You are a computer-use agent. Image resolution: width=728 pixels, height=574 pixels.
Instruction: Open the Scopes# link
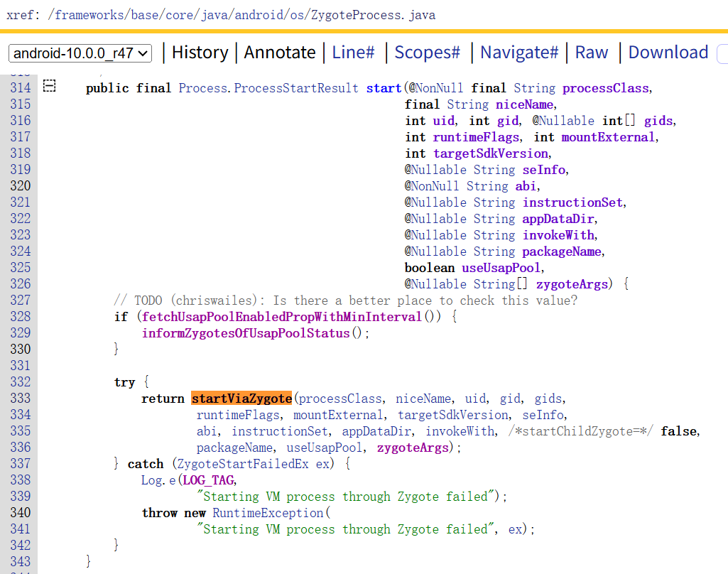tap(427, 53)
